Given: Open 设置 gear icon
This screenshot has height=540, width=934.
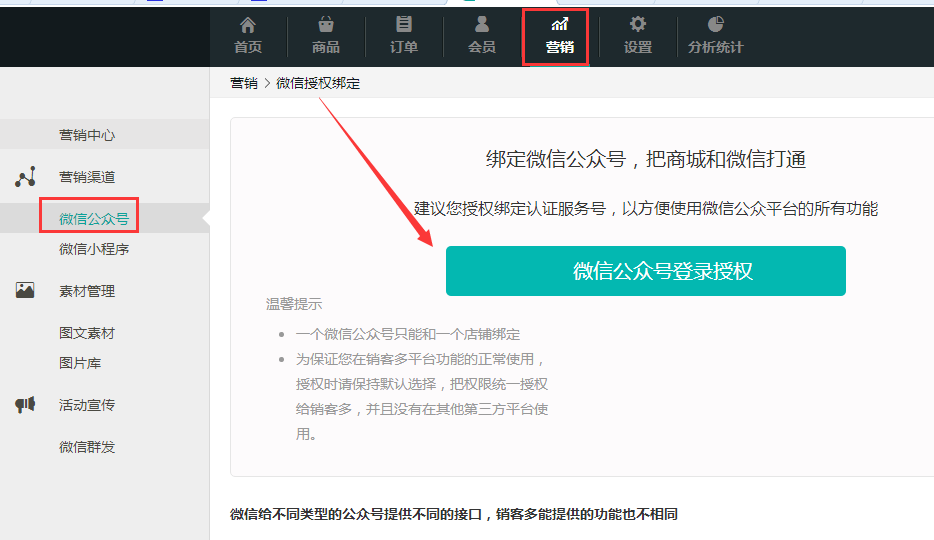Looking at the screenshot, I should click(638, 25).
